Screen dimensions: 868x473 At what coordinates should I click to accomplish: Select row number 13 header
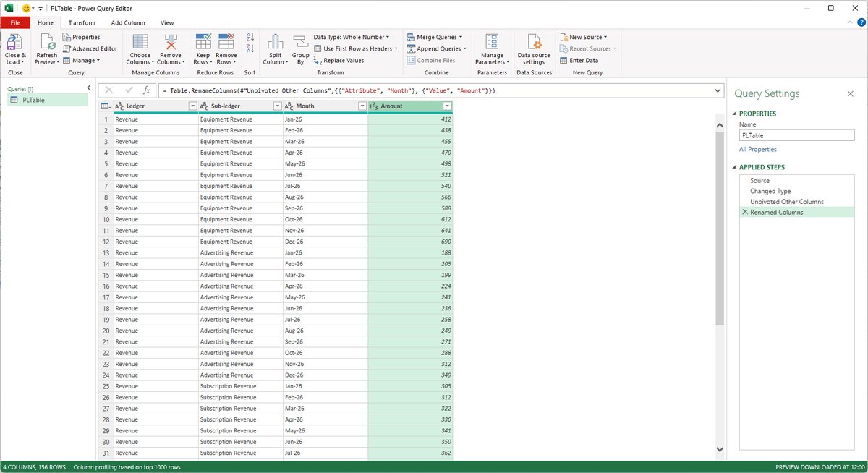106,252
